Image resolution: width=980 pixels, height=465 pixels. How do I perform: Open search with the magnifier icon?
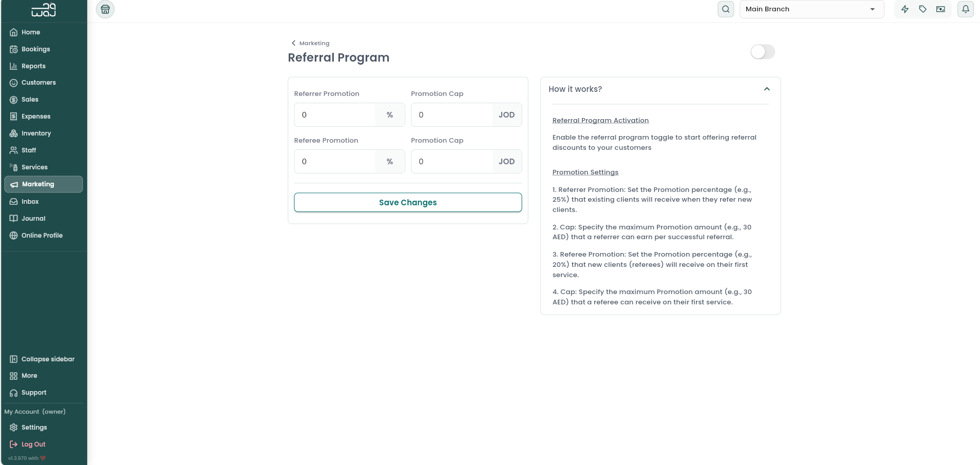tap(725, 9)
